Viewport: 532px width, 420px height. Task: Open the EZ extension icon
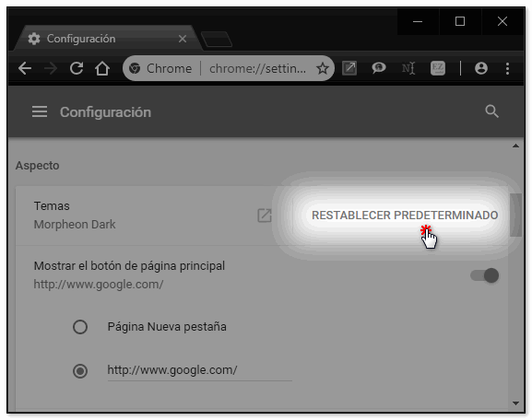(438, 68)
